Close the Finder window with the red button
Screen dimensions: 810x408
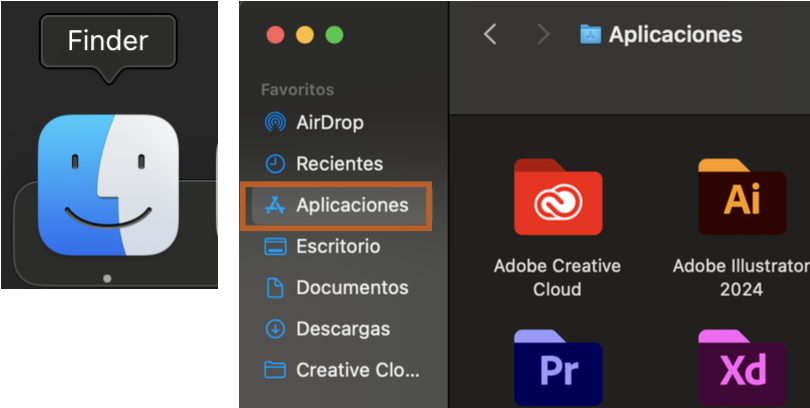[x=275, y=35]
